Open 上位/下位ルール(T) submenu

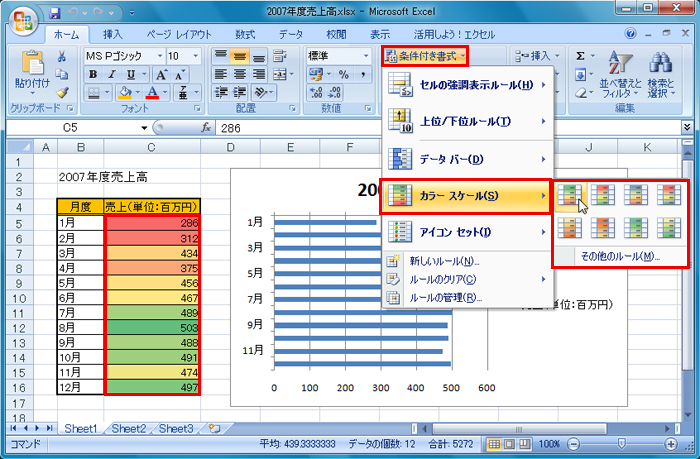[467, 121]
